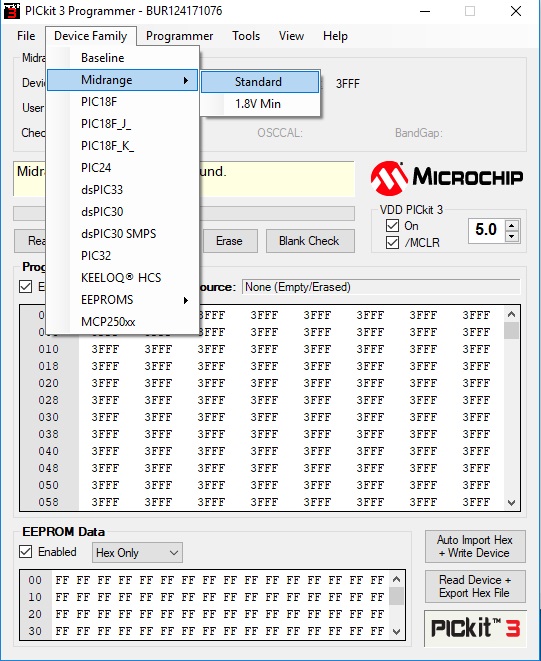
Task: Choose Standard in Midrange submenu
Action: [260, 82]
